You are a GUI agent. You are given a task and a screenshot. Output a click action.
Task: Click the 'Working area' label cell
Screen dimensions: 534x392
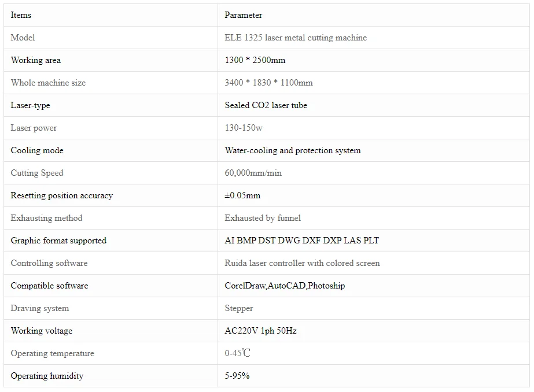pyautogui.click(x=35, y=60)
